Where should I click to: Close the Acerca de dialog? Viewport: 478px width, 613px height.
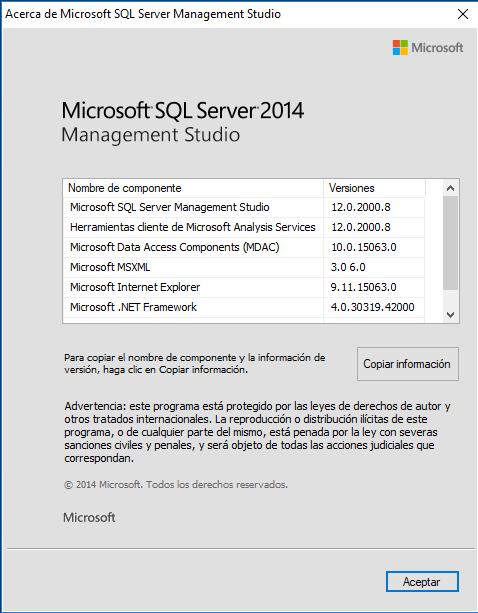click(463, 14)
